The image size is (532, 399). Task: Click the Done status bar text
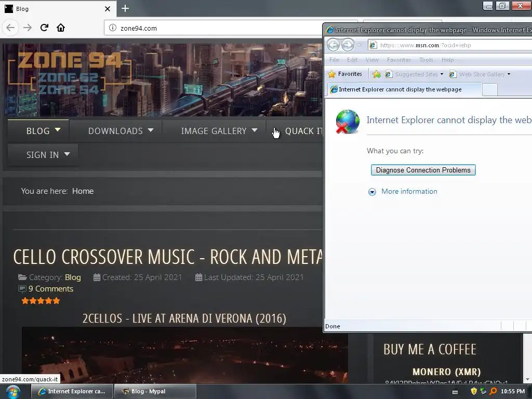[x=332, y=326]
